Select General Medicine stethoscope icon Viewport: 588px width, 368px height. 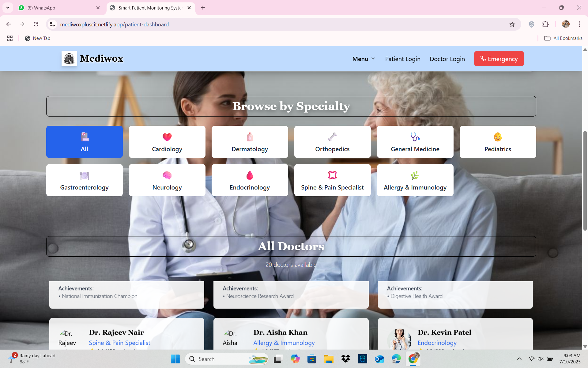tap(415, 137)
